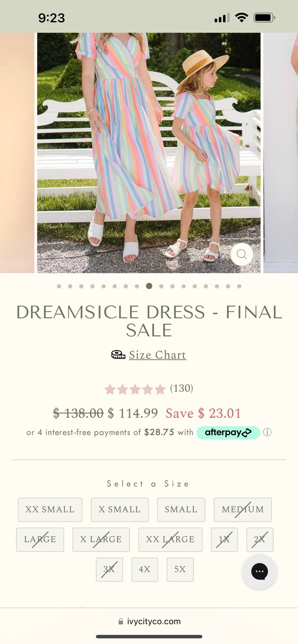Image resolution: width=298 pixels, height=644 pixels.
Task: Select size X SMALL
Action: click(120, 510)
